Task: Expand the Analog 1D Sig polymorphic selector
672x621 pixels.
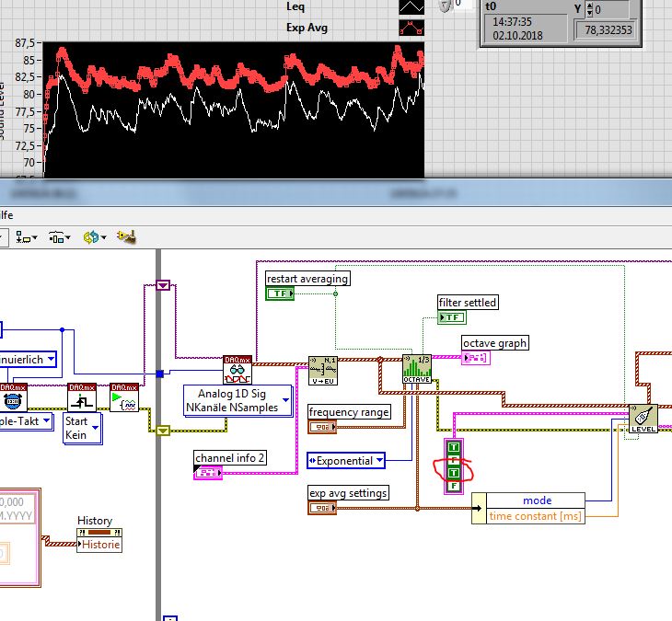Action: pyautogui.click(x=286, y=401)
